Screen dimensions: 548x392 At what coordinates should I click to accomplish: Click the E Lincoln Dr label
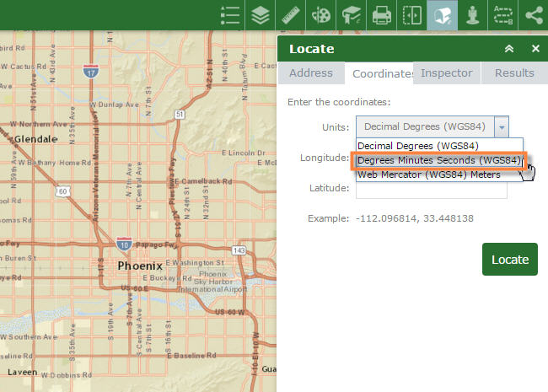[244, 153]
